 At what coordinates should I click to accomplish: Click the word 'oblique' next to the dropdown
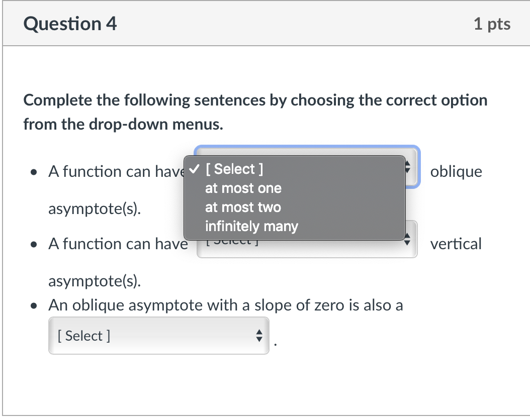[456, 171]
